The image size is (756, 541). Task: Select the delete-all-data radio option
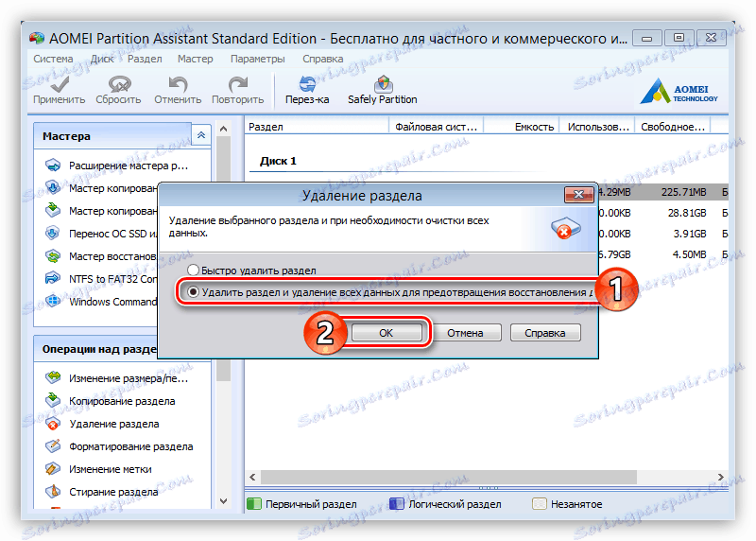pos(193,292)
